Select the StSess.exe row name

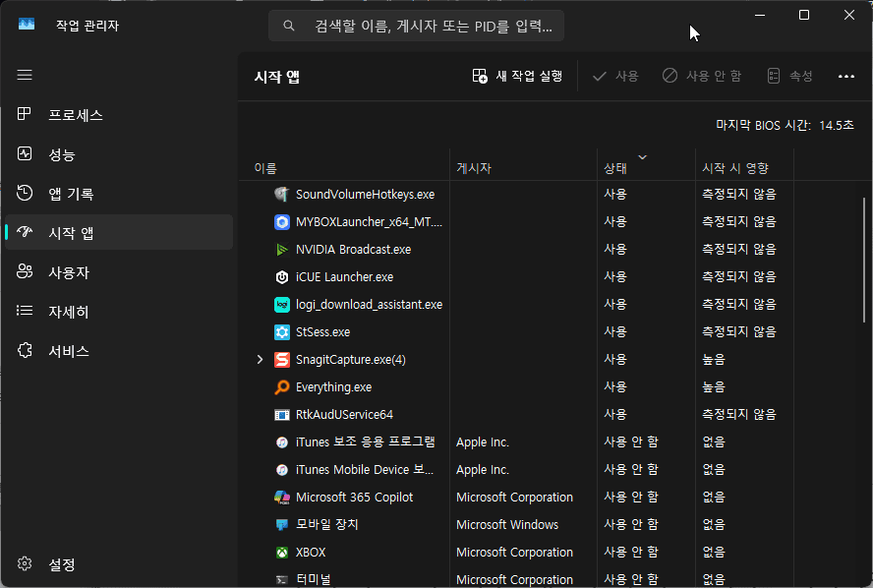(322, 332)
